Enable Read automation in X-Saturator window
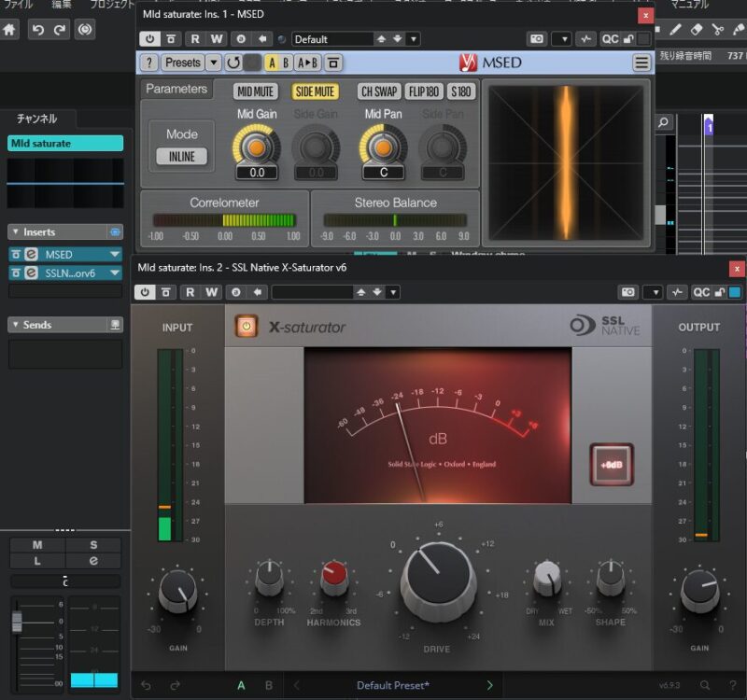Viewport: 747px width, 700px height. pos(190,292)
